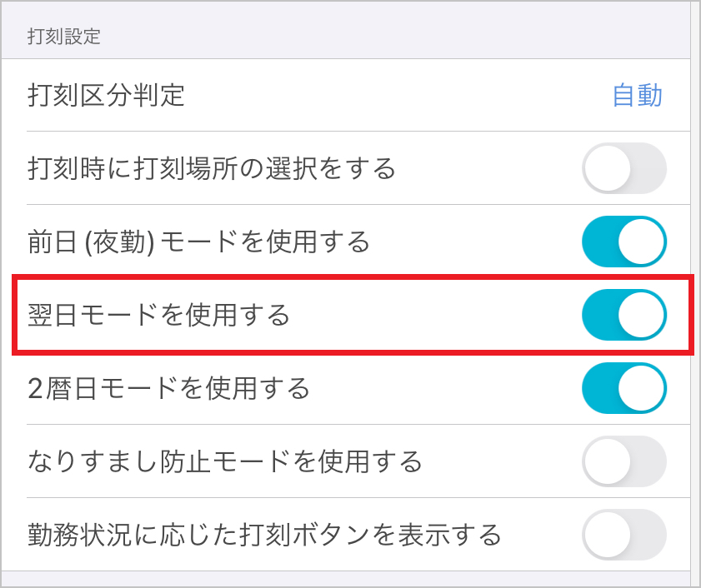Enable 打刻時に打刻場所の選択をする toggle
This screenshot has width=701, height=588.
tap(624, 169)
